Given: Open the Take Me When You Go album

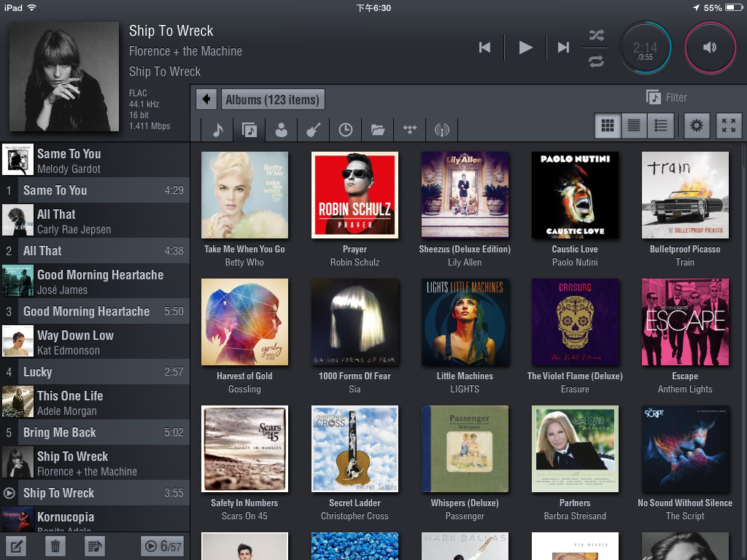Looking at the screenshot, I should (x=244, y=195).
